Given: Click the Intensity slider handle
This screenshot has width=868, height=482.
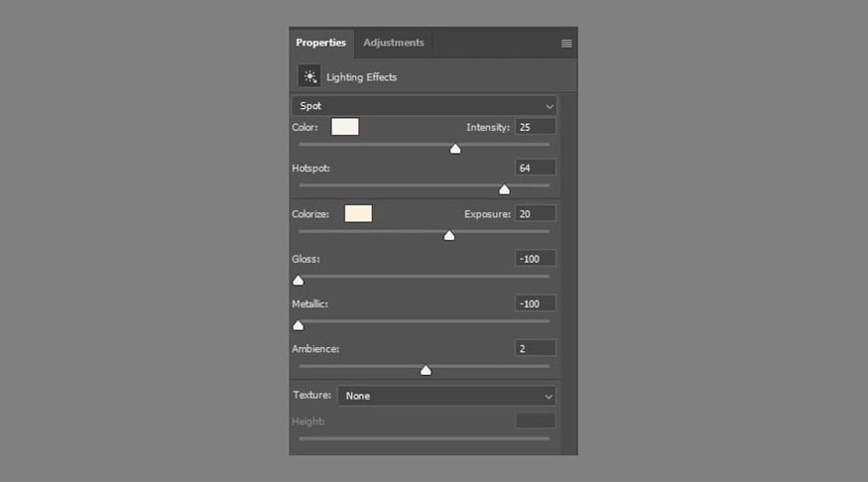Looking at the screenshot, I should pyautogui.click(x=455, y=149).
